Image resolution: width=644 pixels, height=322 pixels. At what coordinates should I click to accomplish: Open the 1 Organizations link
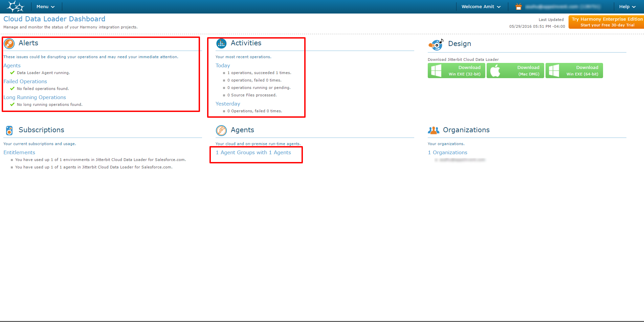pyautogui.click(x=447, y=153)
